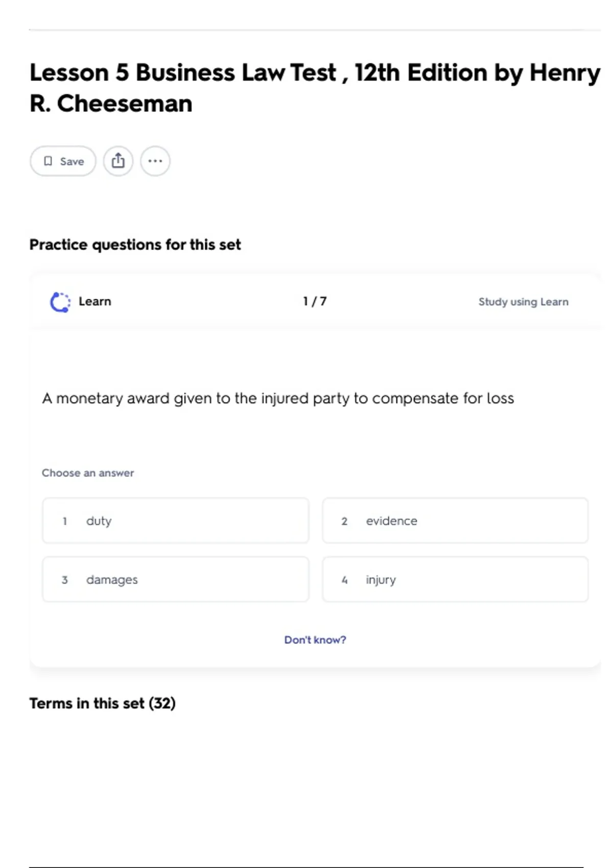This screenshot has width=613, height=868.
Task: Click the "Choose an answer" label
Action: pos(88,473)
